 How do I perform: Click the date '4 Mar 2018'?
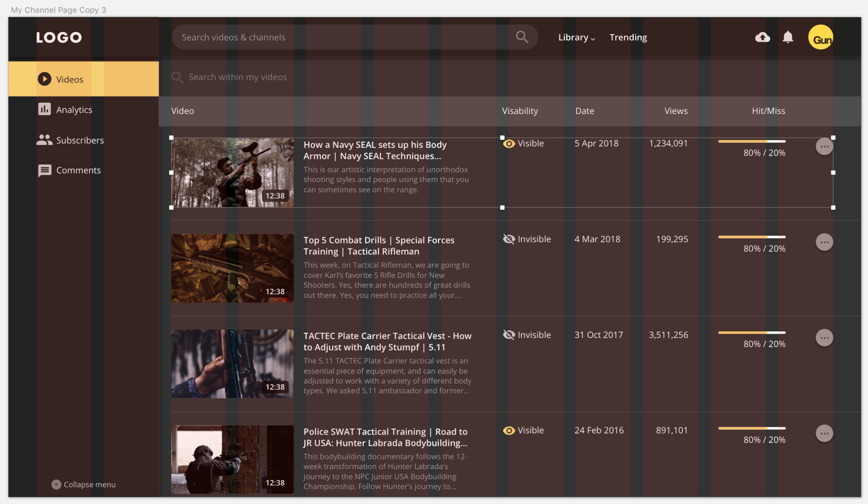tap(597, 239)
